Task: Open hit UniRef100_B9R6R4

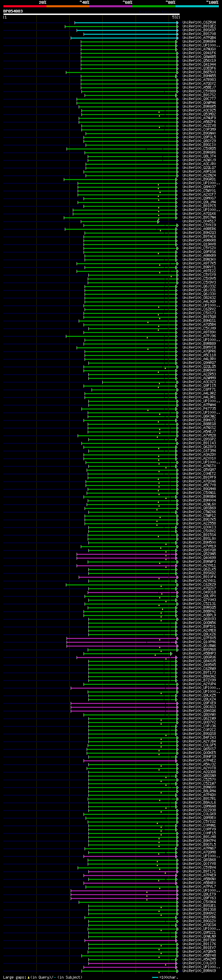Action: [199, 41]
